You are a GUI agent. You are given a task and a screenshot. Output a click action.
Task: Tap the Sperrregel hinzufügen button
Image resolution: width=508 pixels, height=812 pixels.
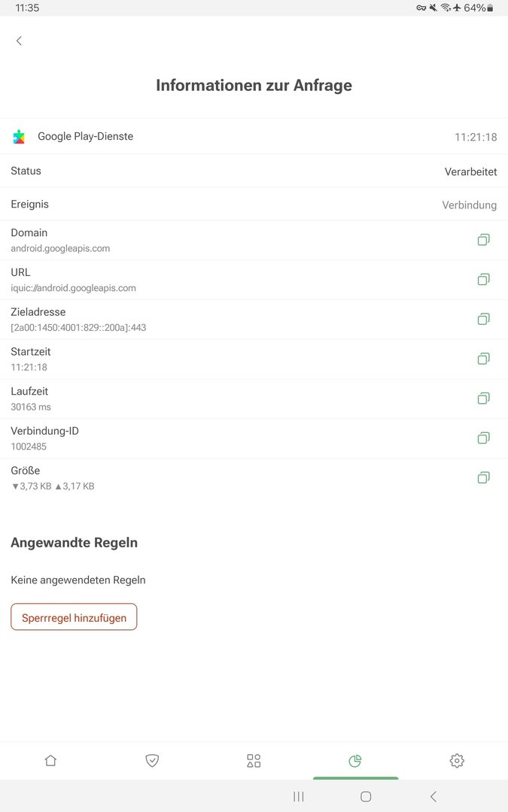pyautogui.click(x=74, y=617)
